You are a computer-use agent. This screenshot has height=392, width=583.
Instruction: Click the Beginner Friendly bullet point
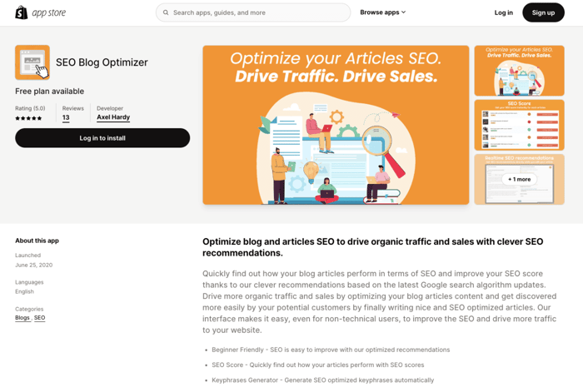click(331, 350)
